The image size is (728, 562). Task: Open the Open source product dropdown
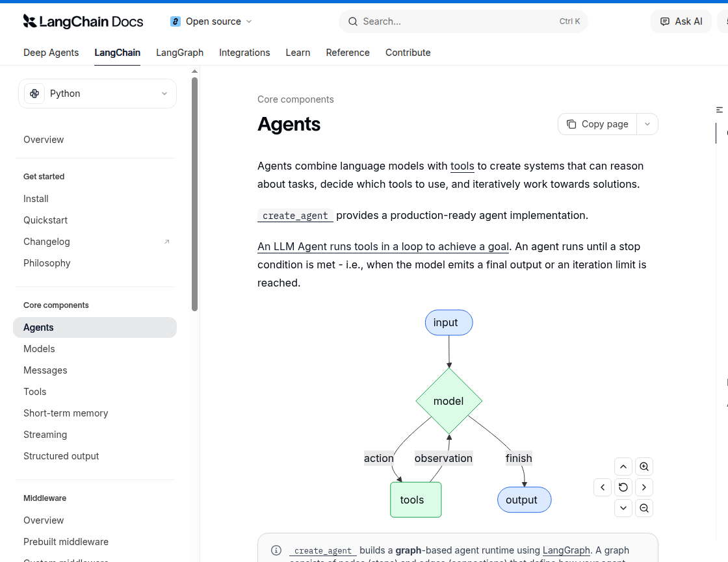tap(211, 21)
